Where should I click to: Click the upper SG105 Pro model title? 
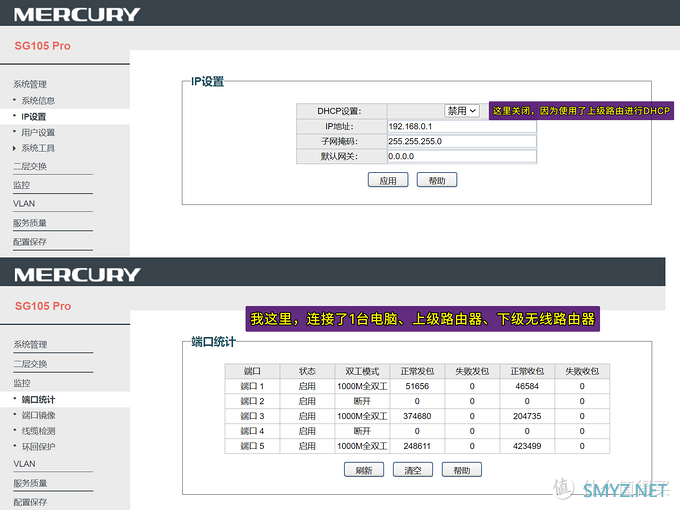(42, 46)
